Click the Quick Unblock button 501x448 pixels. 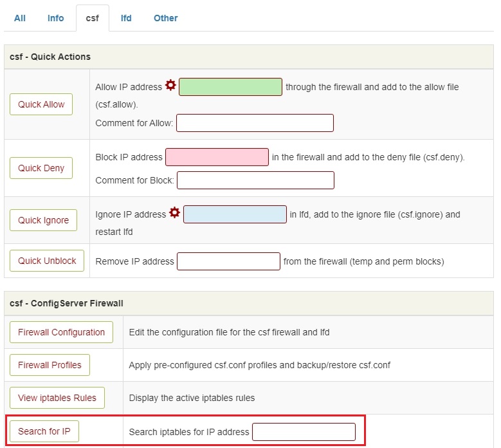pyautogui.click(x=47, y=261)
